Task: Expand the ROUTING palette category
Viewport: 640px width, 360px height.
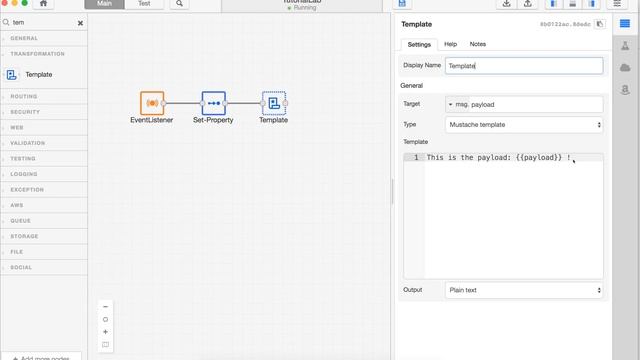Action: [x=44, y=96]
